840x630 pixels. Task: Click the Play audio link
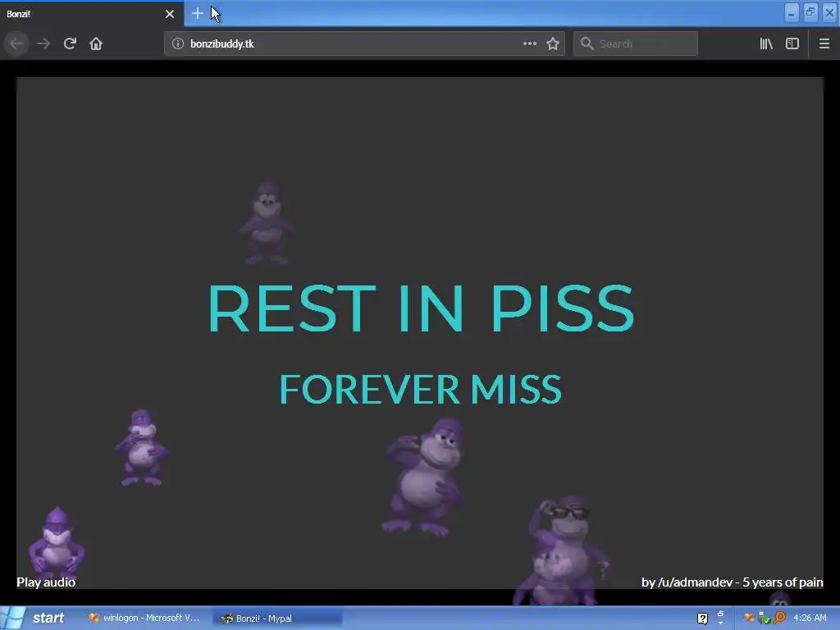[46, 582]
